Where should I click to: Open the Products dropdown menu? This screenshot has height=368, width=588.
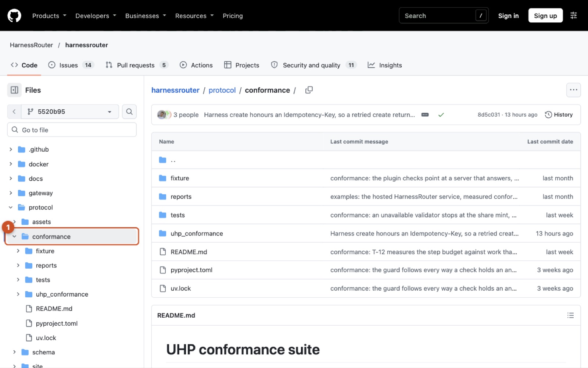coord(49,16)
